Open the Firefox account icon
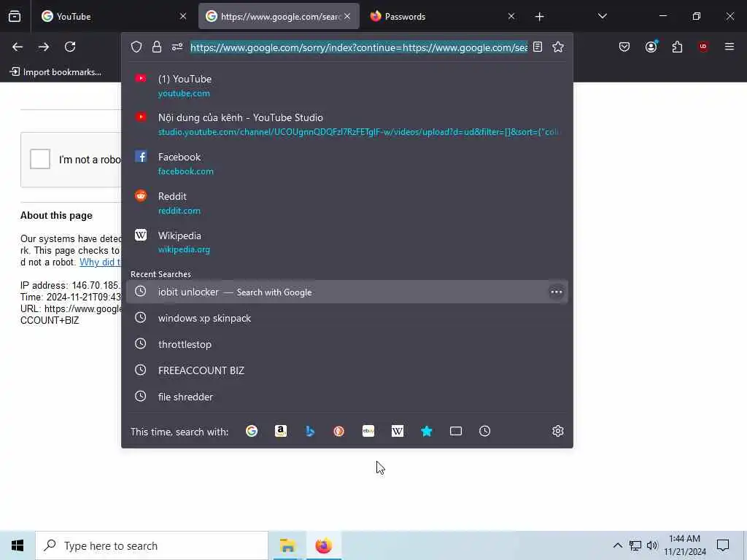The image size is (747, 560). [651, 47]
